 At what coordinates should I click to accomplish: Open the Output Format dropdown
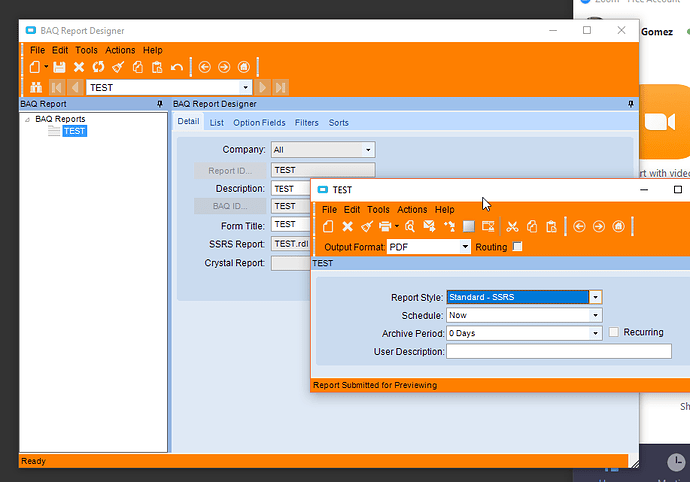click(465, 247)
